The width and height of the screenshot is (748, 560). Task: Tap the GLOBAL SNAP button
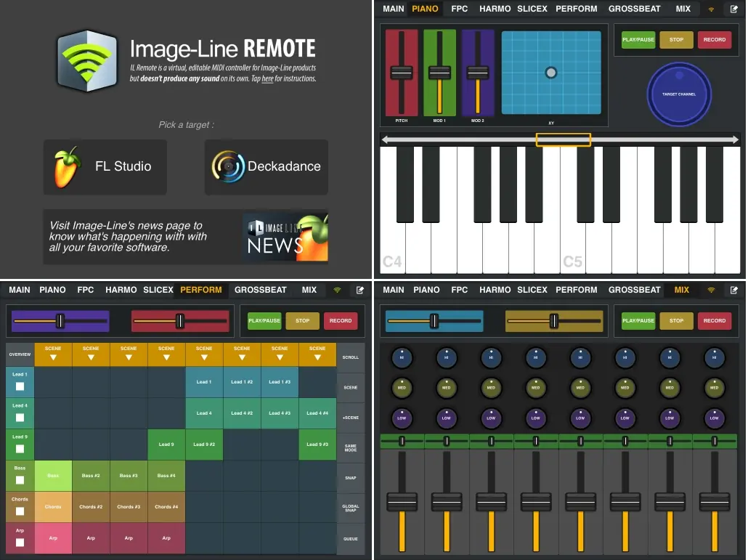(351, 508)
